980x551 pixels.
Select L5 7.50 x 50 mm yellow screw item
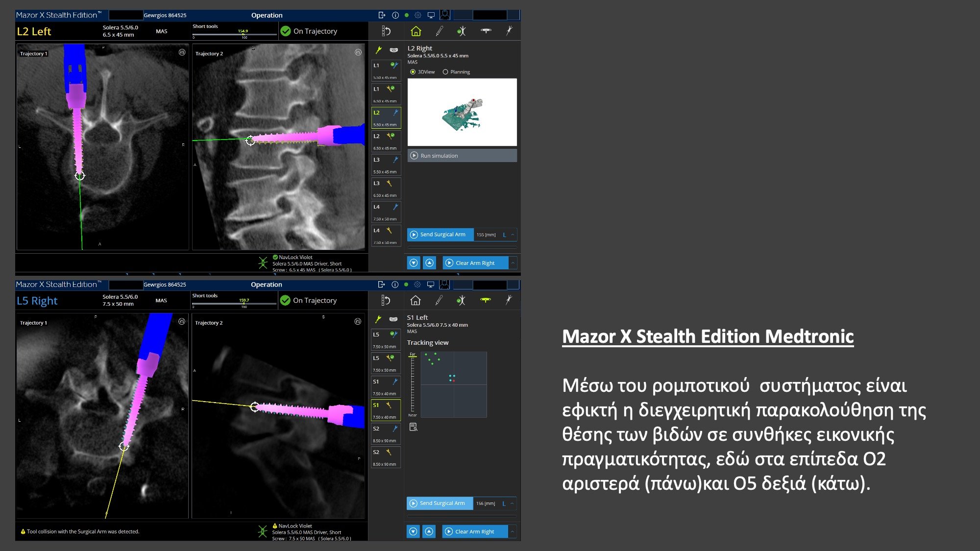386,363
